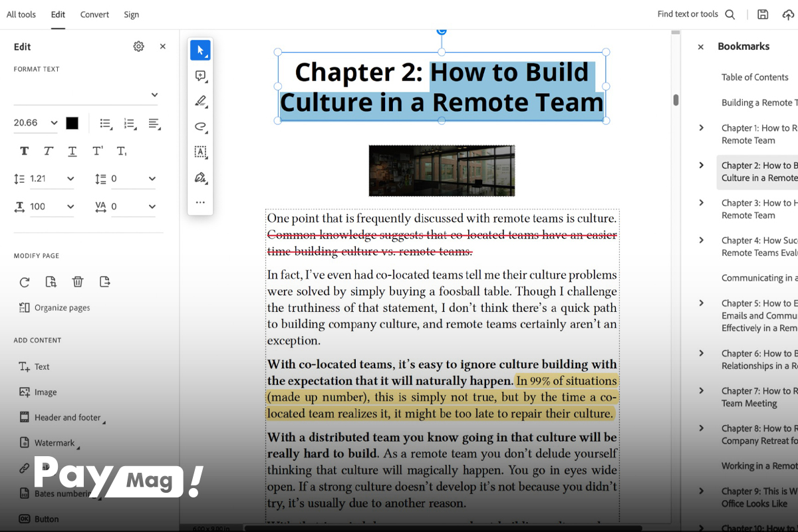Select the add comment tool
Image resolution: width=798 pixels, height=532 pixels.
coord(200,76)
